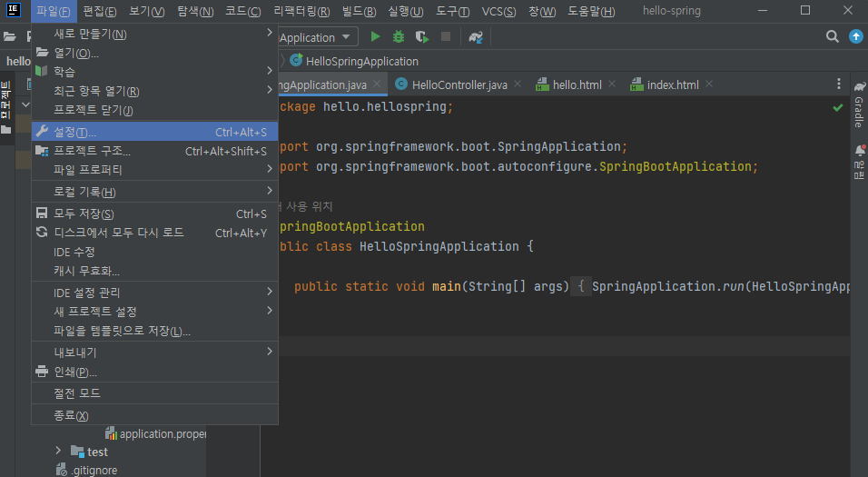The width and height of the screenshot is (868, 477).
Task: Toggle Power Save Mode (절전 모드)
Action: point(155,393)
